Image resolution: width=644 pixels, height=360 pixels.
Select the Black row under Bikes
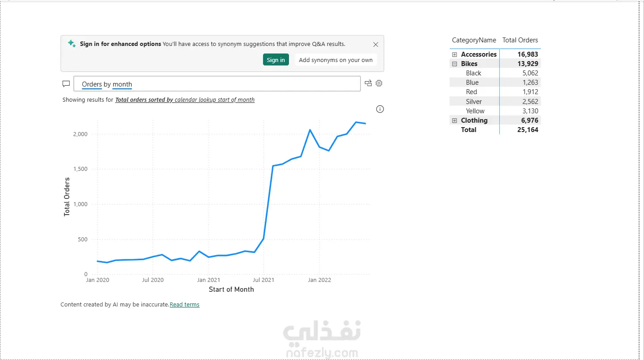click(495, 73)
